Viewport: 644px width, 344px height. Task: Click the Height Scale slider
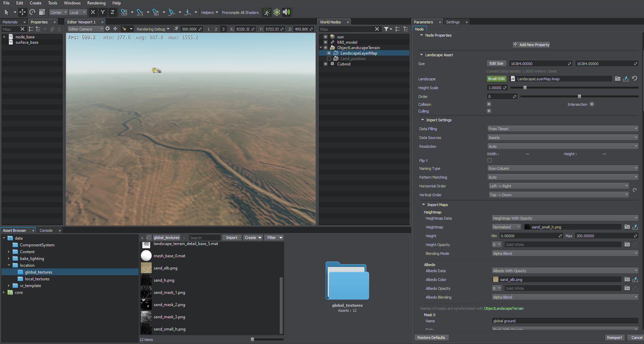[574, 88]
